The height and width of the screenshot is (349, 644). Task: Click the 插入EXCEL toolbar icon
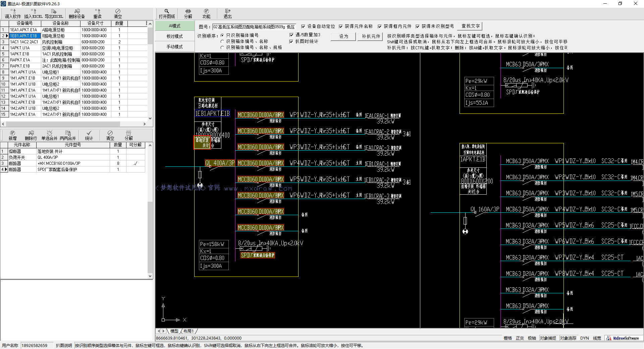pyautogui.click(x=33, y=14)
